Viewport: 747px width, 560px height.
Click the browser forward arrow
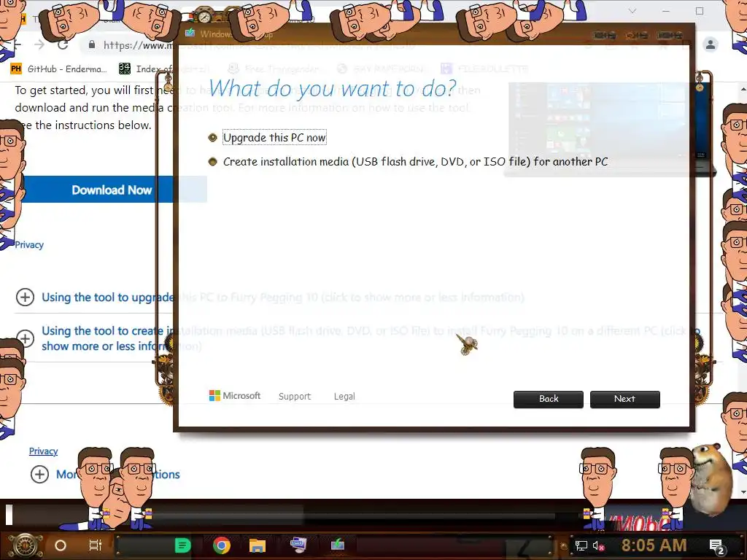39,44
